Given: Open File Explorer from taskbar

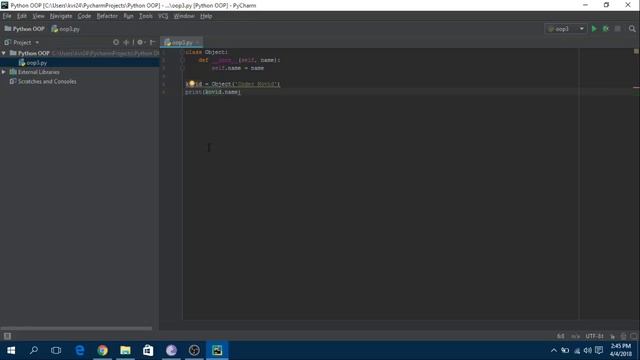Looking at the screenshot, I should point(125,350).
